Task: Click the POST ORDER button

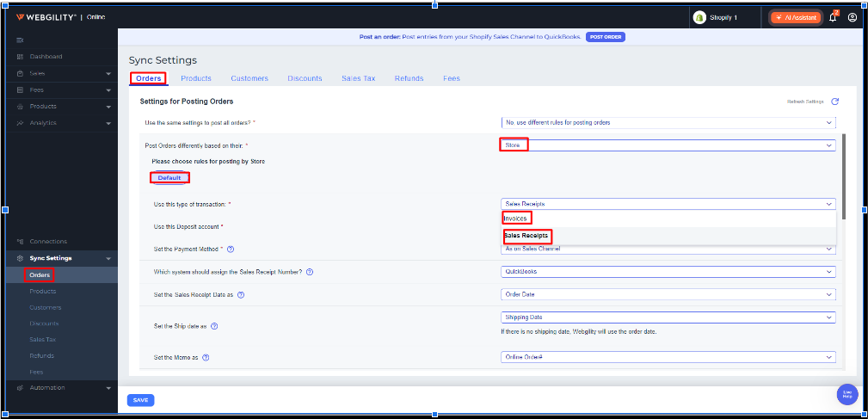Action: pyautogui.click(x=606, y=37)
